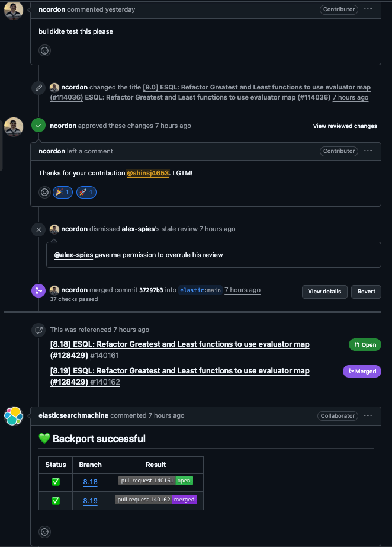The height and width of the screenshot is (547, 392).
Task: Click pull request 140161 open badge
Action: click(155, 481)
